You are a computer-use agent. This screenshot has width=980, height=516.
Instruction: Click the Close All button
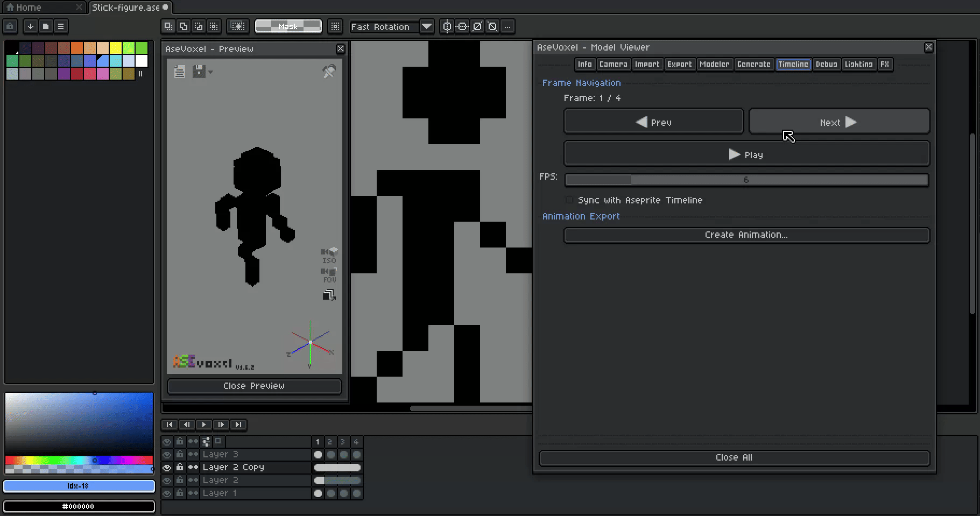pos(734,457)
